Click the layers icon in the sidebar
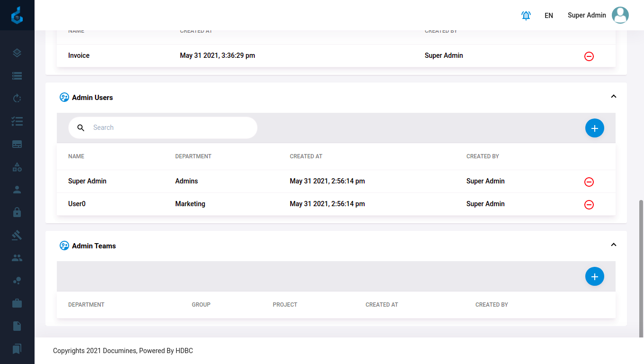Screen dimensions: 644x364 click(x=17, y=53)
